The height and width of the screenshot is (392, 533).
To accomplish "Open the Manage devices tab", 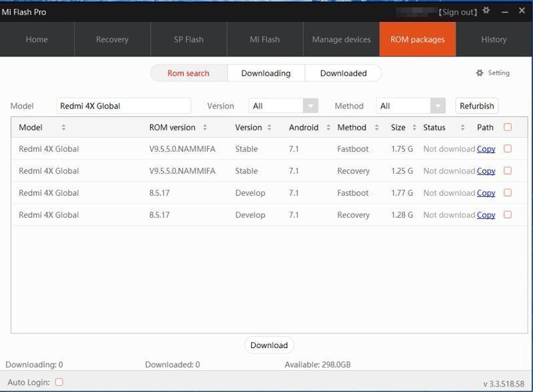I will click(341, 39).
